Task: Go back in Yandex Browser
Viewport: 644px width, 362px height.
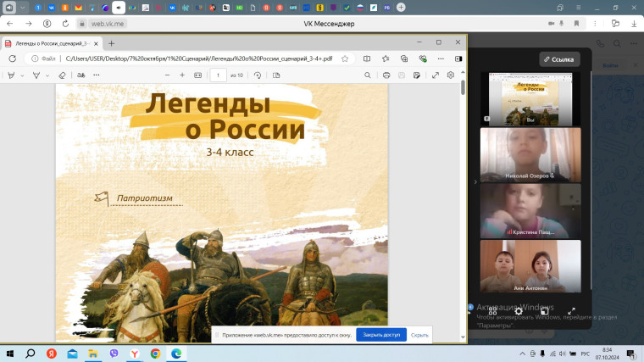Action: click(x=10, y=24)
